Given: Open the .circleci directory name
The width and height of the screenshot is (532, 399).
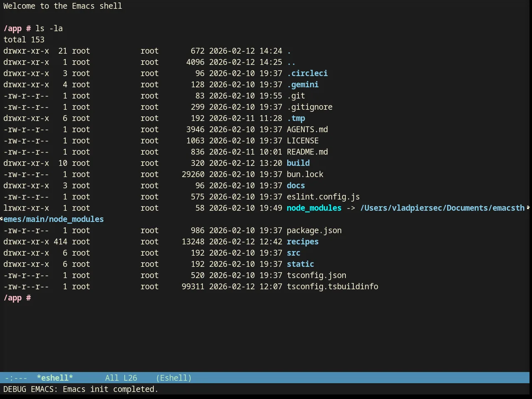Looking at the screenshot, I should 307,73.
